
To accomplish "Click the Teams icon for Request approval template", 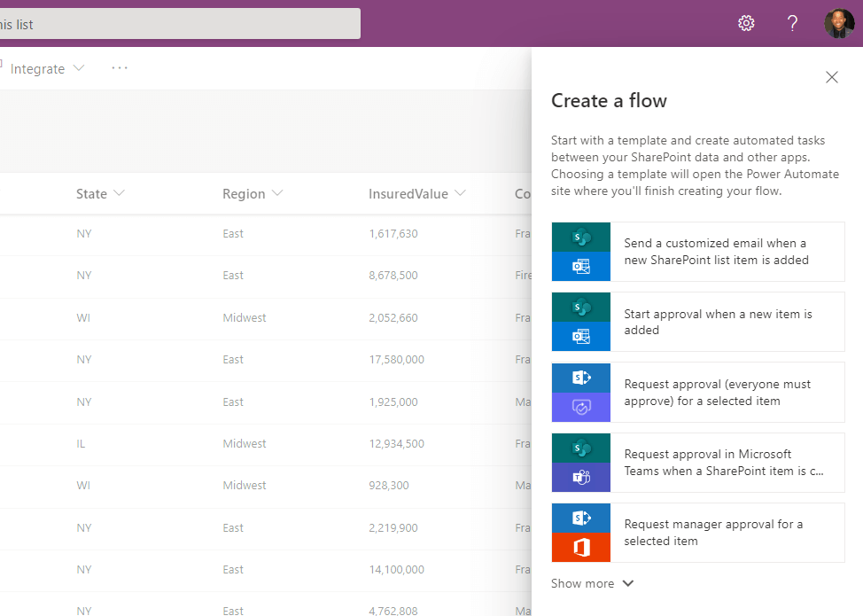I will coord(580,477).
